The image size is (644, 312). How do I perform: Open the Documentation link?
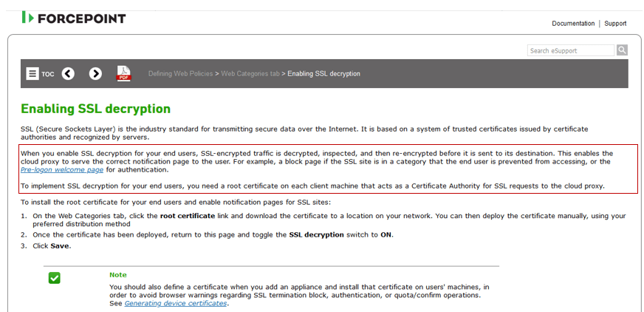pos(573,24)
